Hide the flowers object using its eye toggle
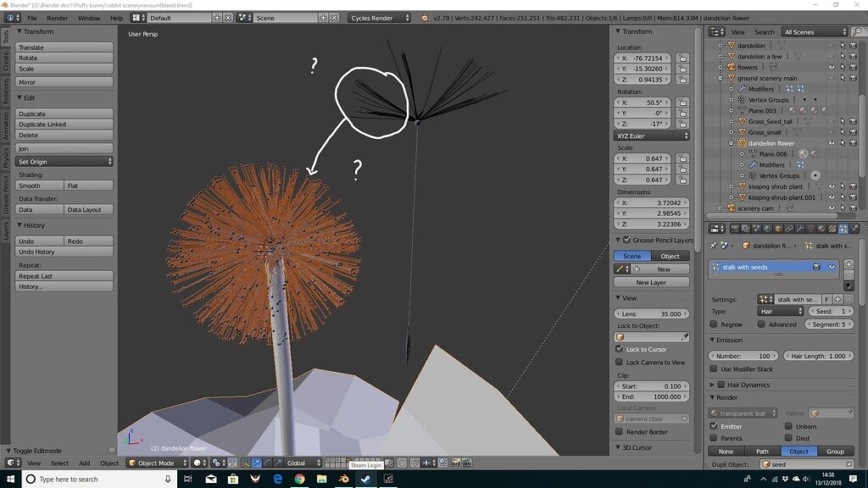868x488 pixels. 832,68
